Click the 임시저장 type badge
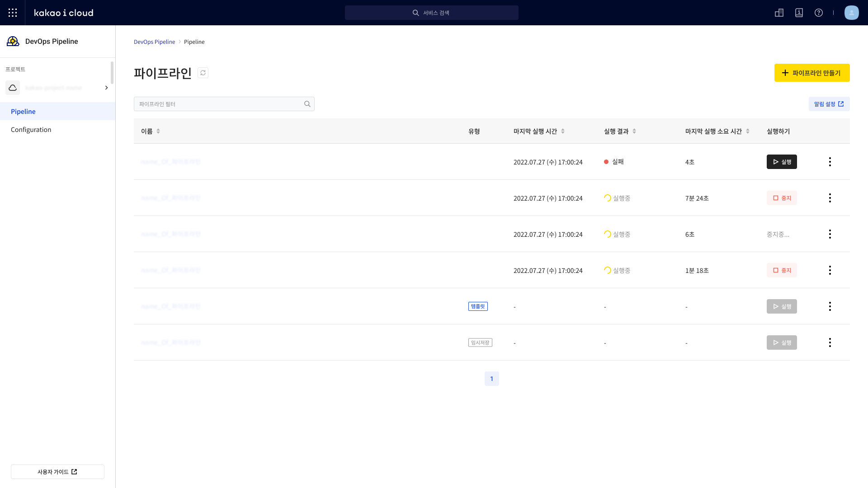 pyautogui.click(x=480, y=343)
